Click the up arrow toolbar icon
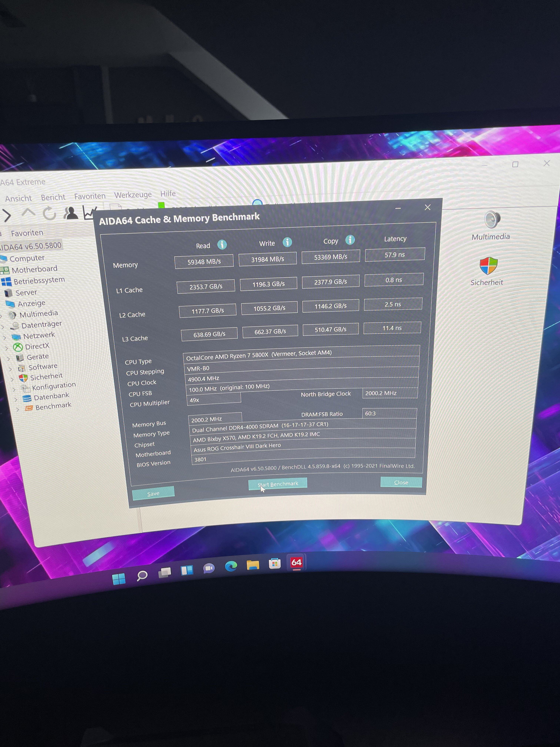This screenshot has height=747, width=560. (28, 213)
